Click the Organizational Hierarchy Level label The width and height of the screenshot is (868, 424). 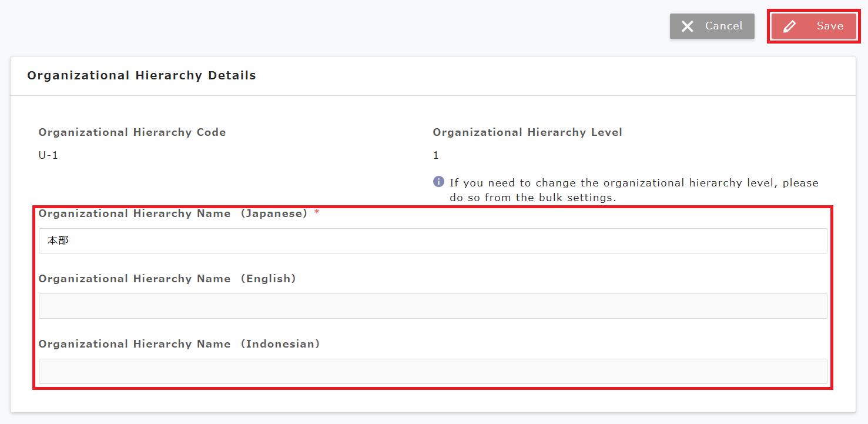click(527, 132)
